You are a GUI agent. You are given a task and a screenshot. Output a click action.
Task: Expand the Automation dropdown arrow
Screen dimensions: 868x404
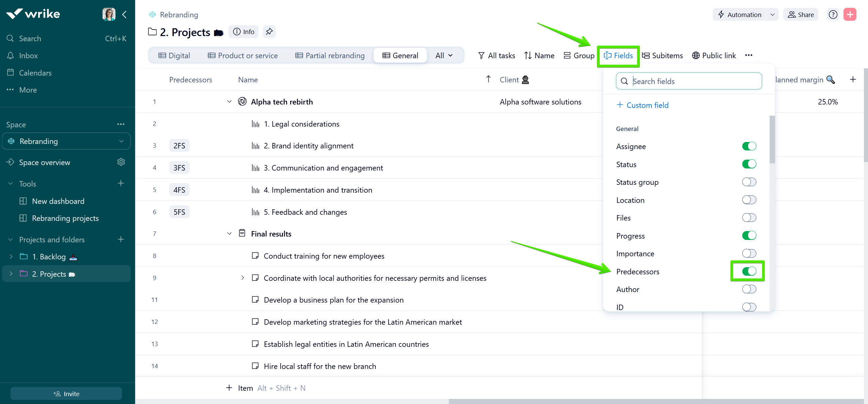tap(772, 15)
